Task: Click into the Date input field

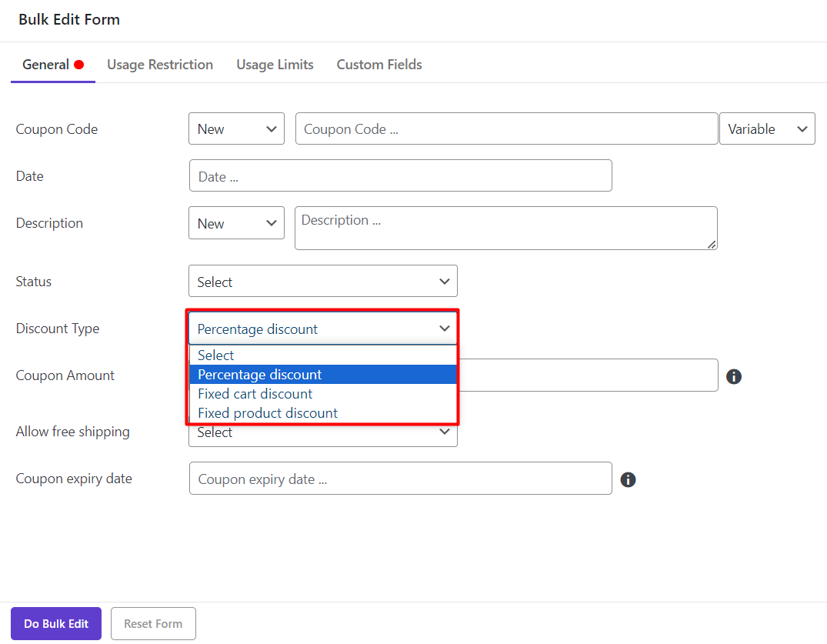Action: coord(400,176)
